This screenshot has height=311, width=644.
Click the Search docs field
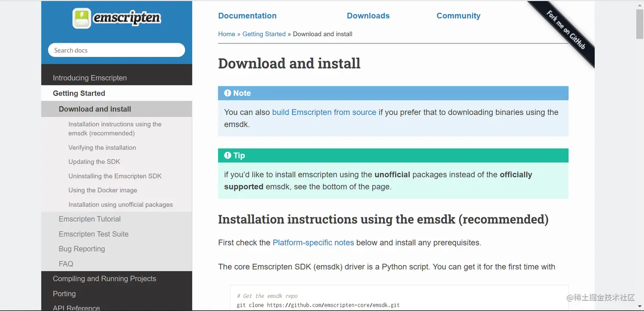pyautogui.click(x=117, y=50)
